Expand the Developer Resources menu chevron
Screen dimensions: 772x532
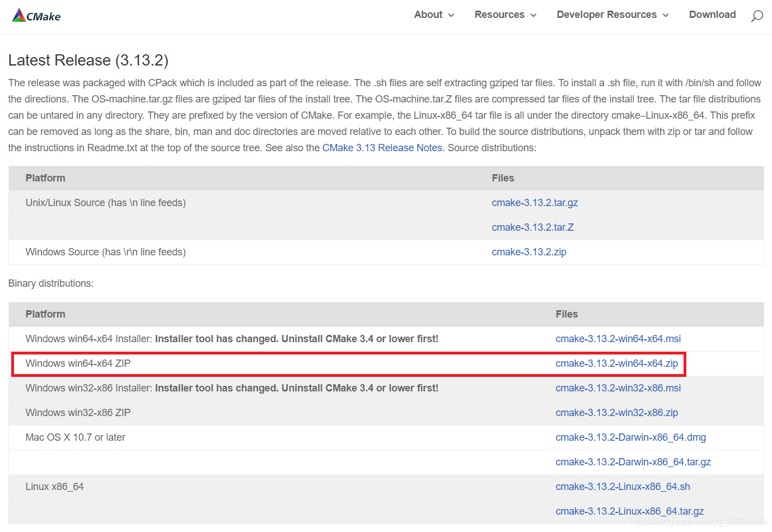[666, 15]
